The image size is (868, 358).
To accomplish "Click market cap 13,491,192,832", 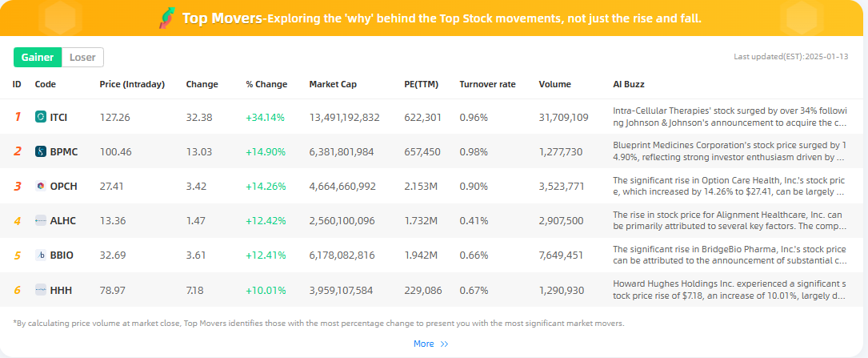I will point(344,118).
